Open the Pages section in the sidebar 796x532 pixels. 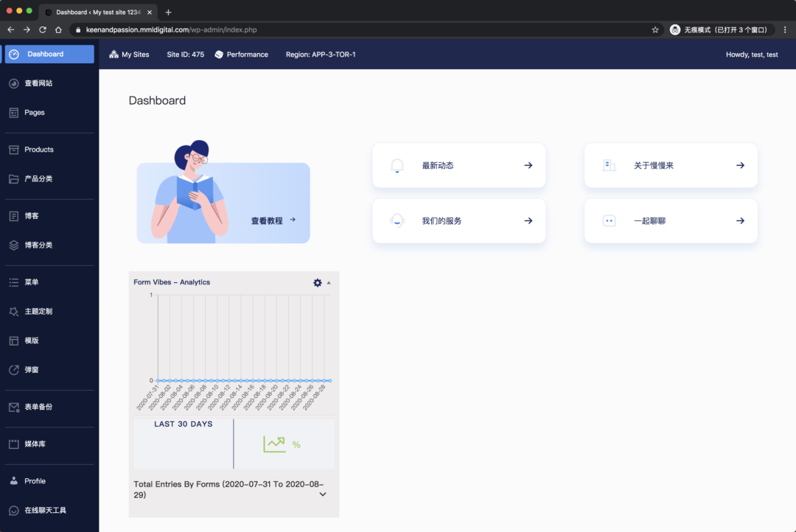coord(35,112)
